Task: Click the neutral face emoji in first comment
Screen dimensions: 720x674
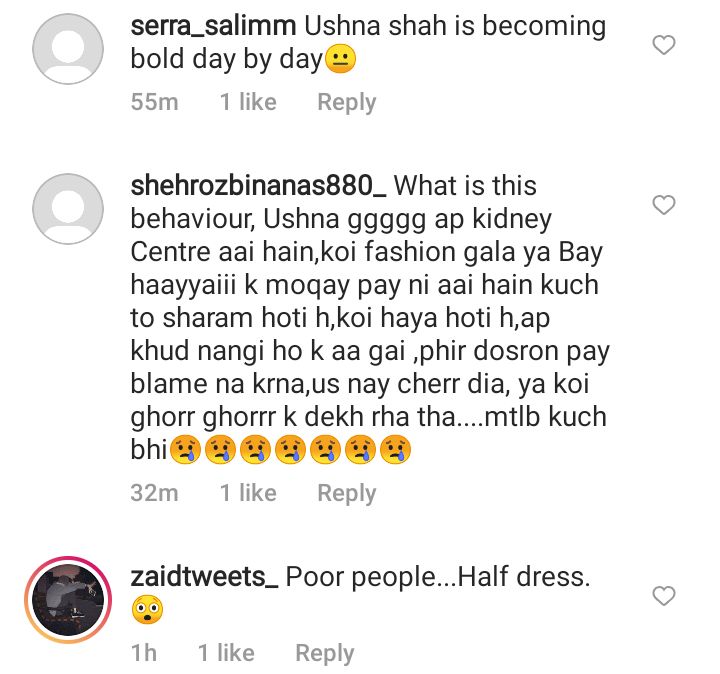Action: pos(340,60)
